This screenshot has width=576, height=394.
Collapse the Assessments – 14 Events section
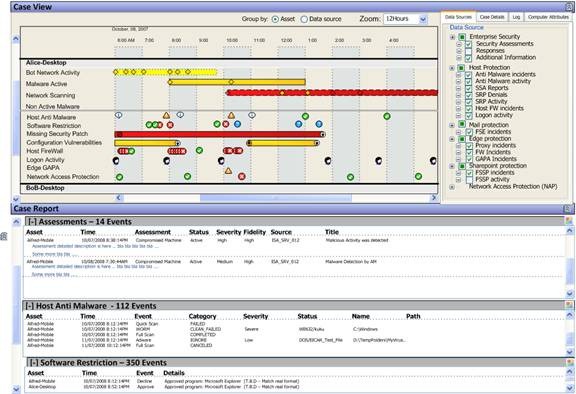32,222
